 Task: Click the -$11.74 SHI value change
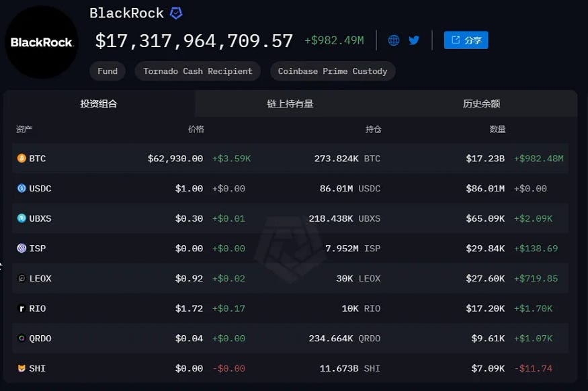[x=534, y=369]
